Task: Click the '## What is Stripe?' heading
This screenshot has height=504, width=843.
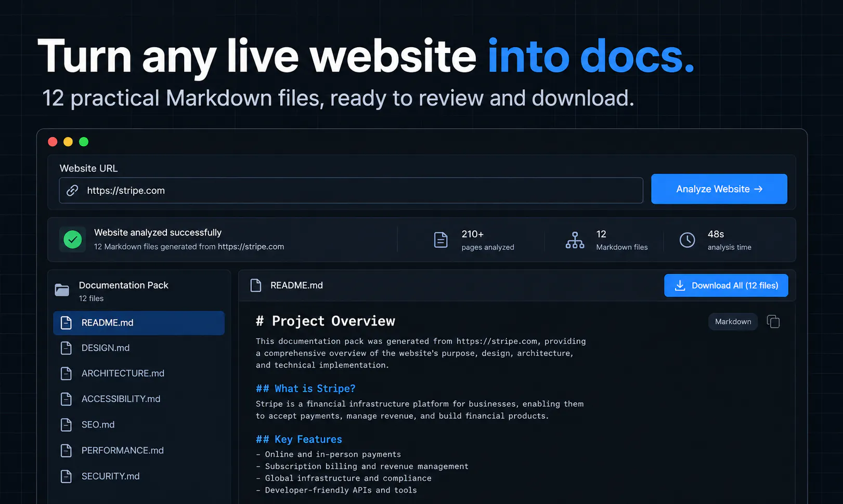Action: click(306, 389)
